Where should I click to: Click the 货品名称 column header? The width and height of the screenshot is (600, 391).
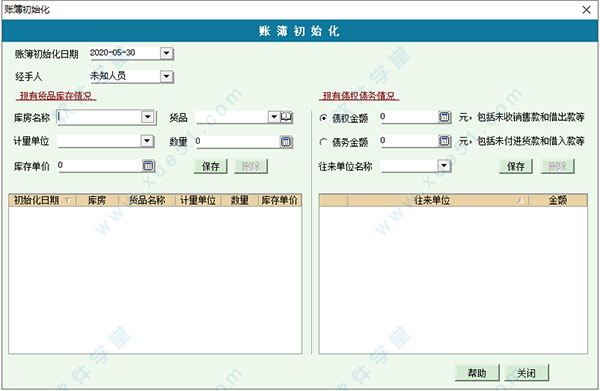[x=147, y=200]
